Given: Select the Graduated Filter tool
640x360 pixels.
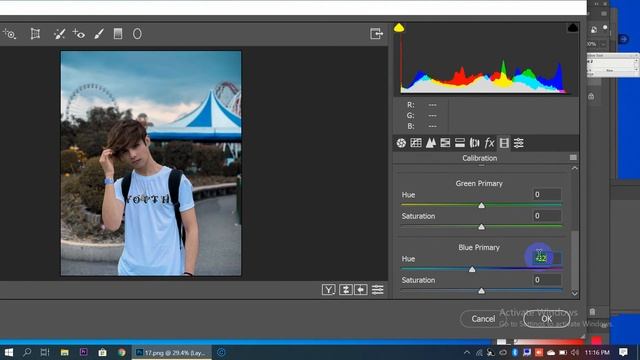Looking at the screenshot, I should click(118, 34).
